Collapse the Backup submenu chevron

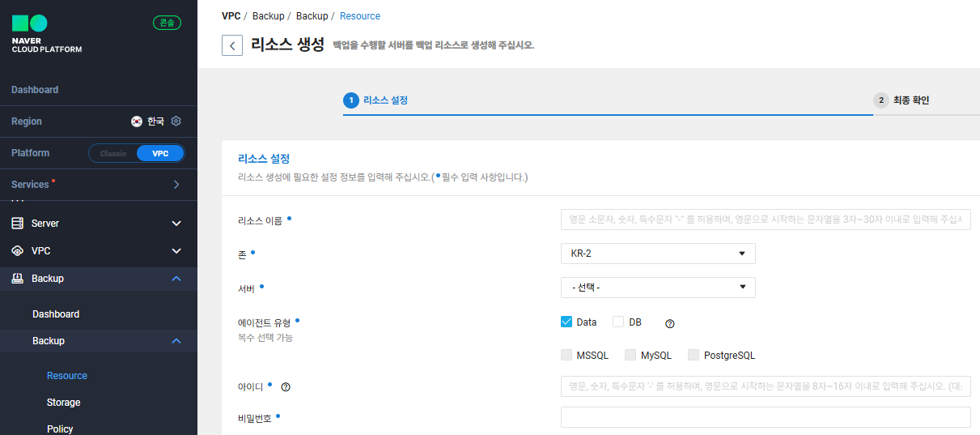tap(176, 341)
